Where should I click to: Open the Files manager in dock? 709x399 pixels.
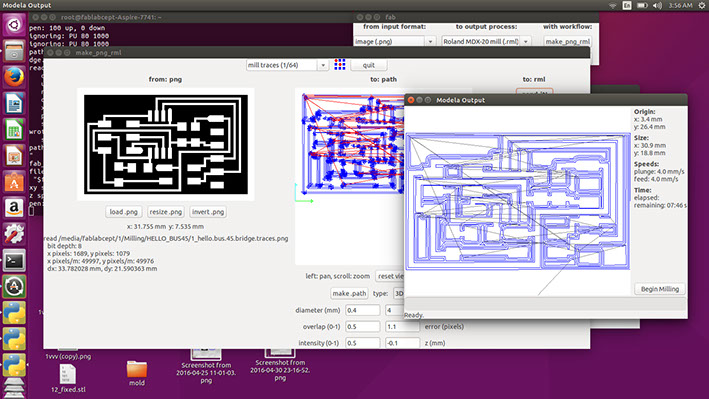[x=14, y=51]
